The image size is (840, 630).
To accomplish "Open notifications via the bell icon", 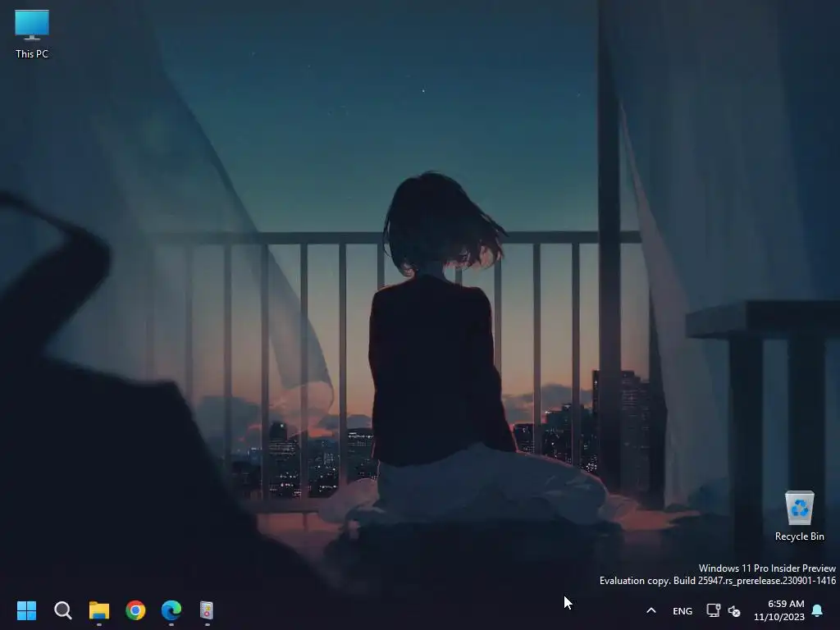I will coord(818,610).
